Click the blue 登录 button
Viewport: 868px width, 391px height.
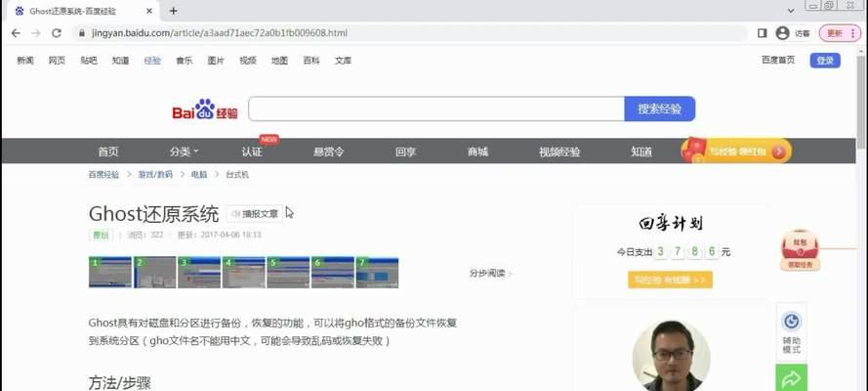coord(825,61)
